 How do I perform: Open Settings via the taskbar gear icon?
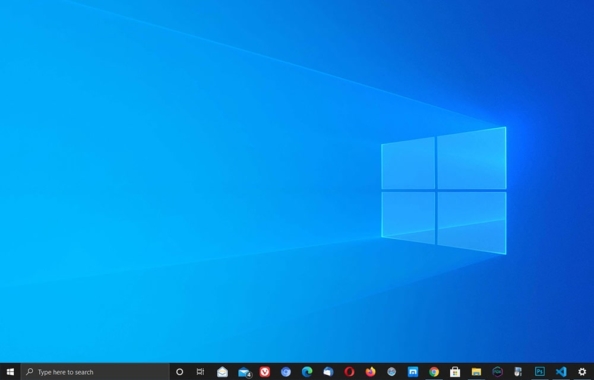pyautogui.click(x=582, y=372)
